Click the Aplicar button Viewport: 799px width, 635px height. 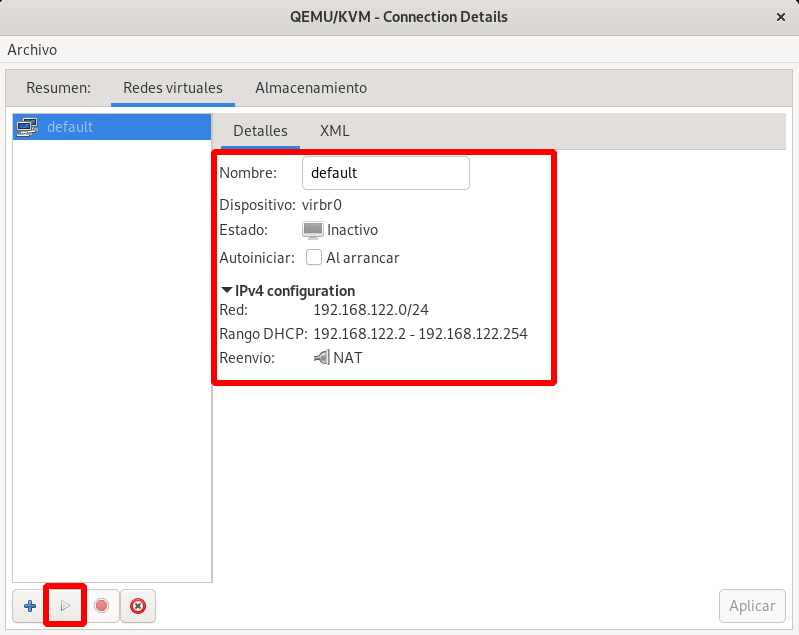click(752, 606)
